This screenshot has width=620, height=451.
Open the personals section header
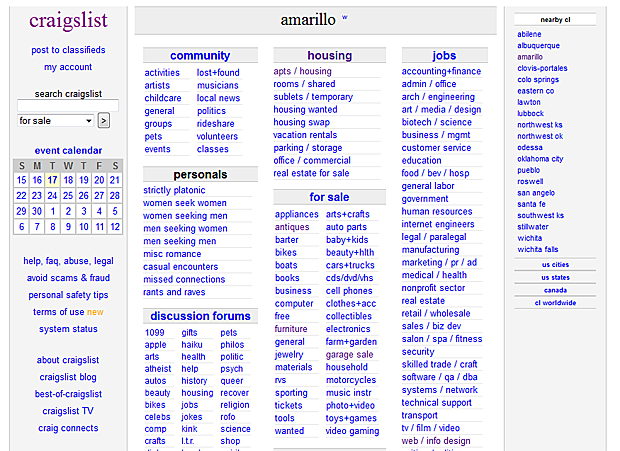[x=200, y=174]
